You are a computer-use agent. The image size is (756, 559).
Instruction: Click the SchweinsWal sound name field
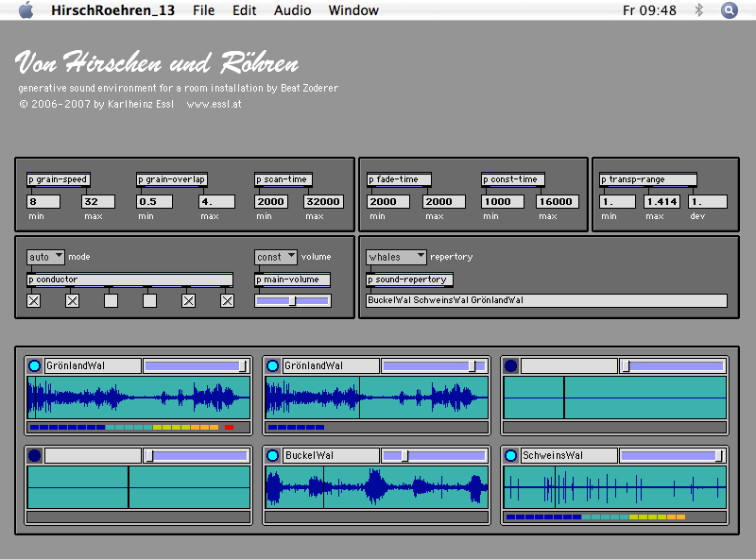click(569, 456)
